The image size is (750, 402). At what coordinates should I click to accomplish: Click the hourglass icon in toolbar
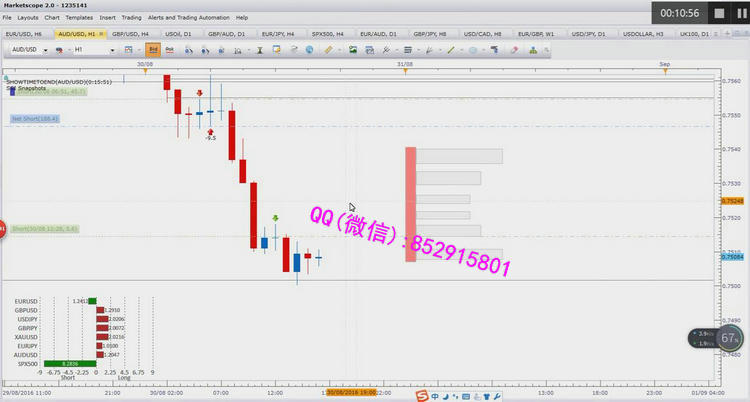click(259, 49)
